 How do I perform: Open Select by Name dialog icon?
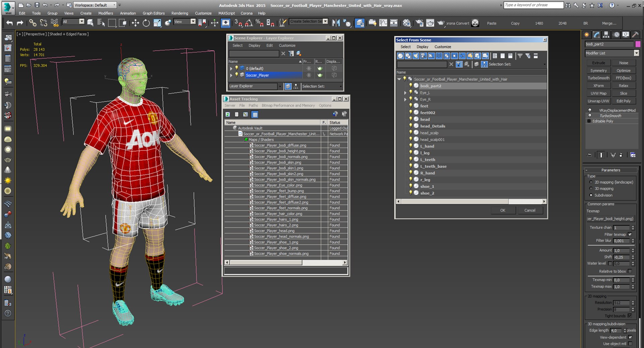tap(101, 23)
